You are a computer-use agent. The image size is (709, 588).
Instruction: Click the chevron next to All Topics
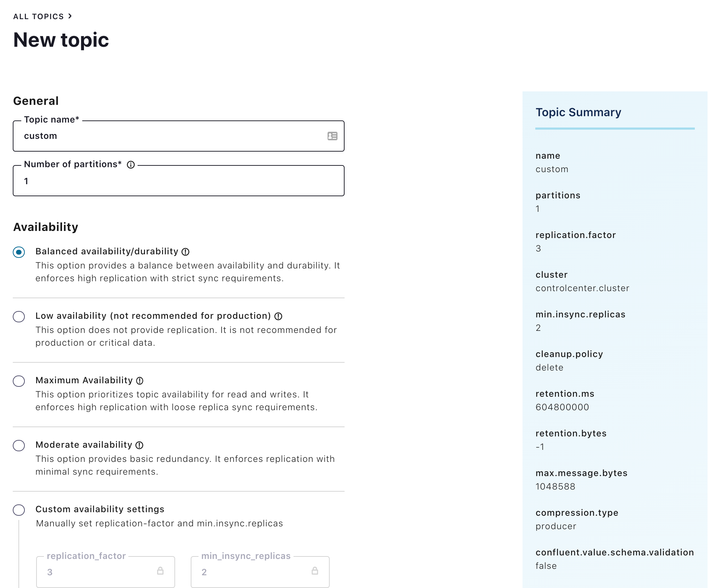pyautogui.click(x=70, y=16)
